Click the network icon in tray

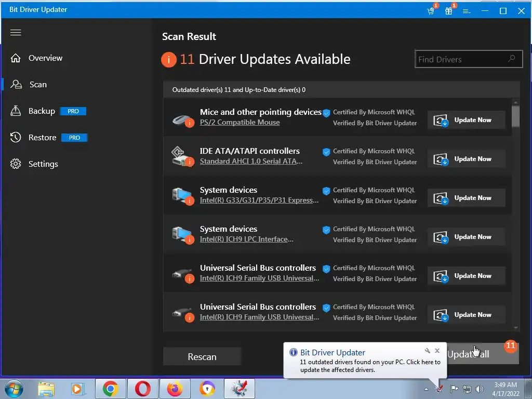point(467,389)
